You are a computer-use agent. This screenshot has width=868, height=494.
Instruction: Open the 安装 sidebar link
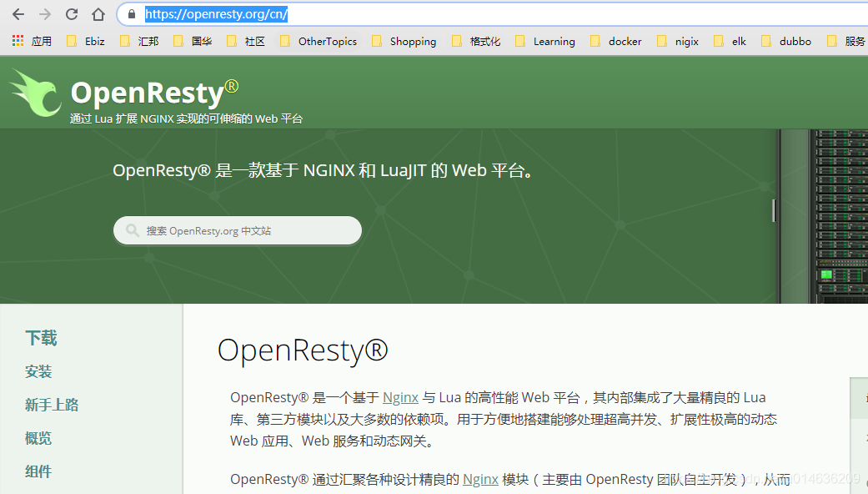[38, 371]
